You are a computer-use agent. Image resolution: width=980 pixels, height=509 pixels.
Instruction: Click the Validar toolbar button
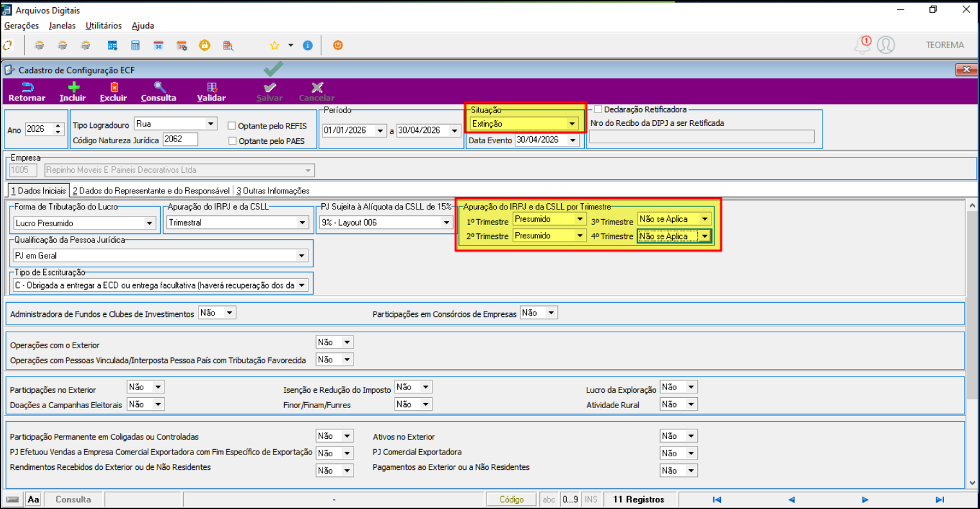point(211,92)
